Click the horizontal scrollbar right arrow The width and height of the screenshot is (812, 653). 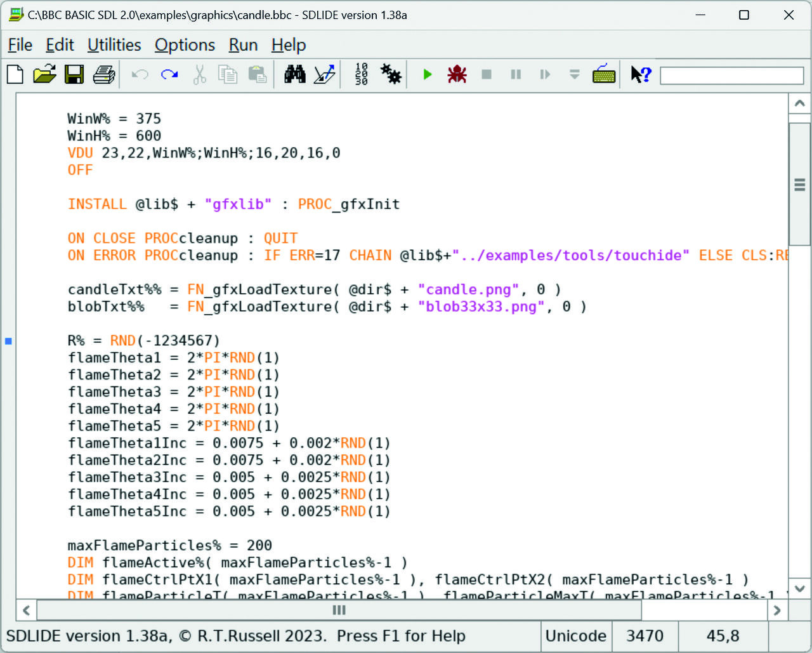click(x=776, y=610)
